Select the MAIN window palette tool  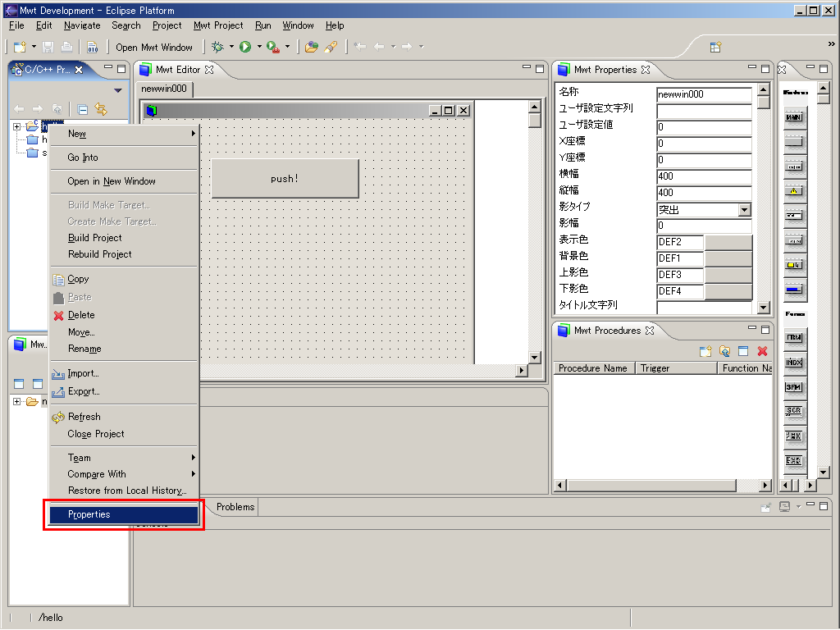pos(794,117)
